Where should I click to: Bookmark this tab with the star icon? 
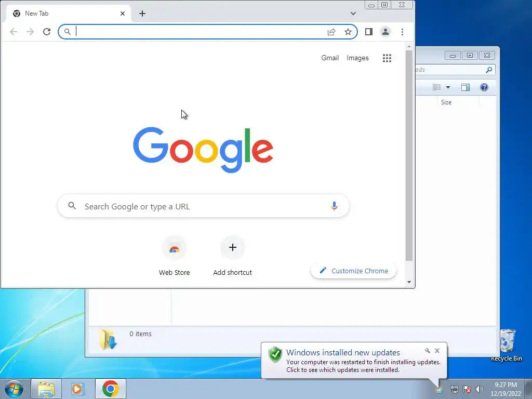[x=348, y=32]
